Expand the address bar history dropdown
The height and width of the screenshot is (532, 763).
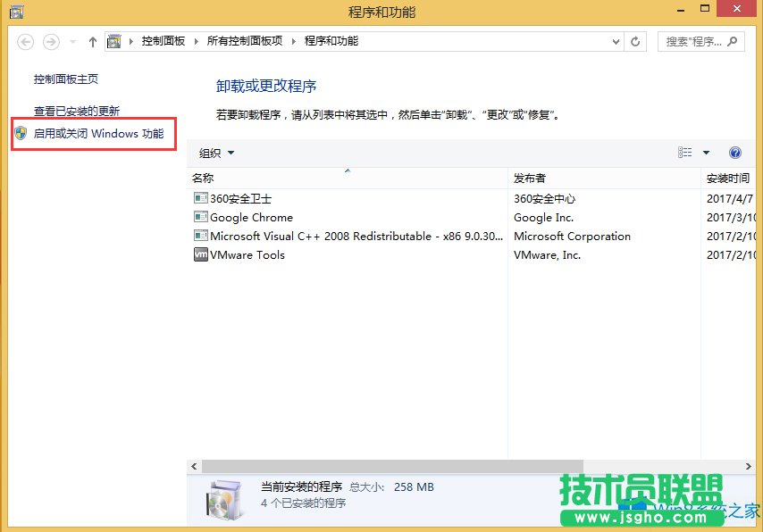(616, 41)
